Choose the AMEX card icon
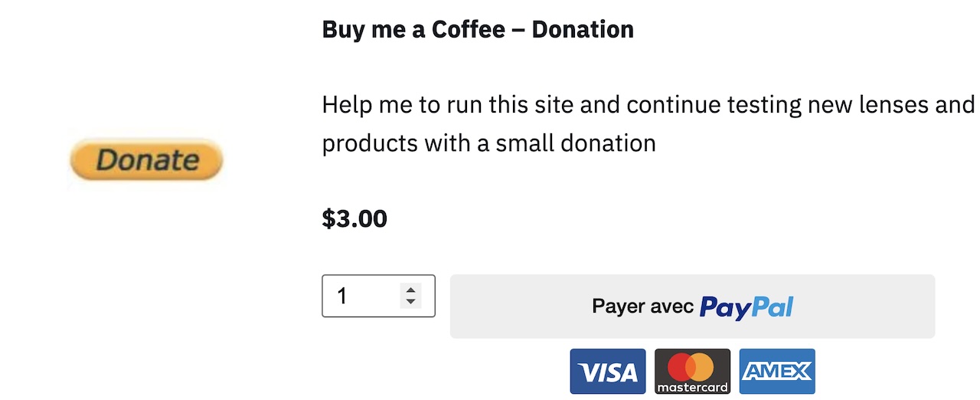980x400 pixels. tap(777, 371)
